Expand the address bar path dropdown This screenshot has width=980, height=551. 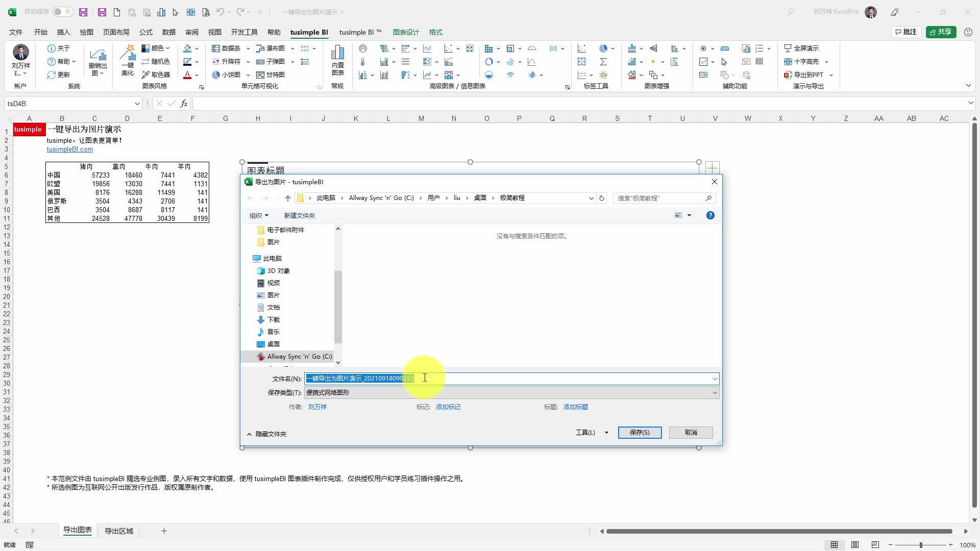pos(591,198)
